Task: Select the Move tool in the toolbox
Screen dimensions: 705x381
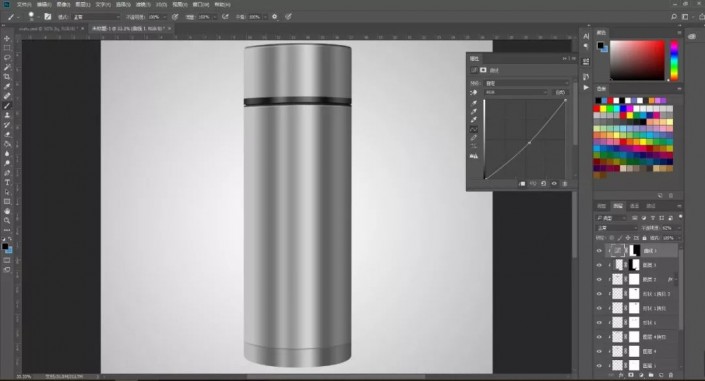Action: [x=7, y=39]
